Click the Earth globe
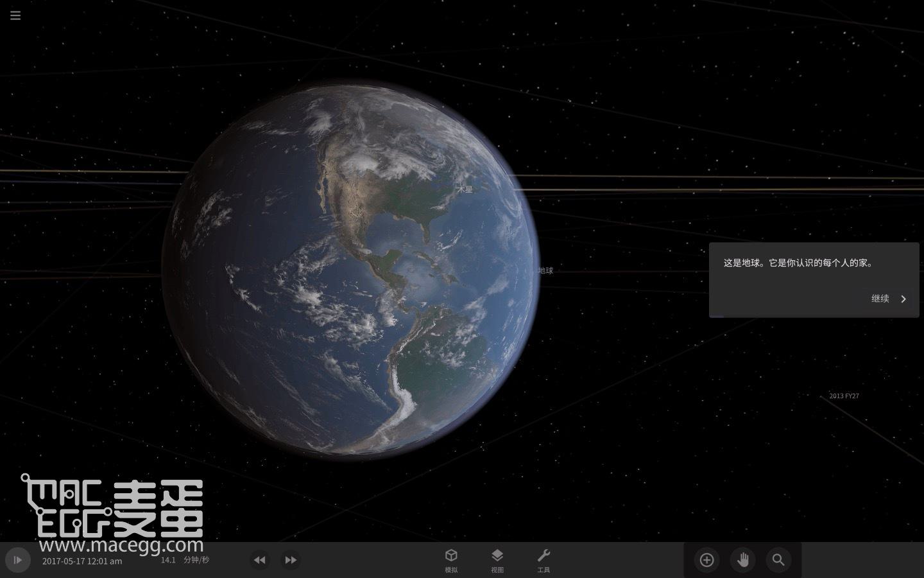Image resolution: width=924 pixels, height=578 pixels. tap(350, 271)
